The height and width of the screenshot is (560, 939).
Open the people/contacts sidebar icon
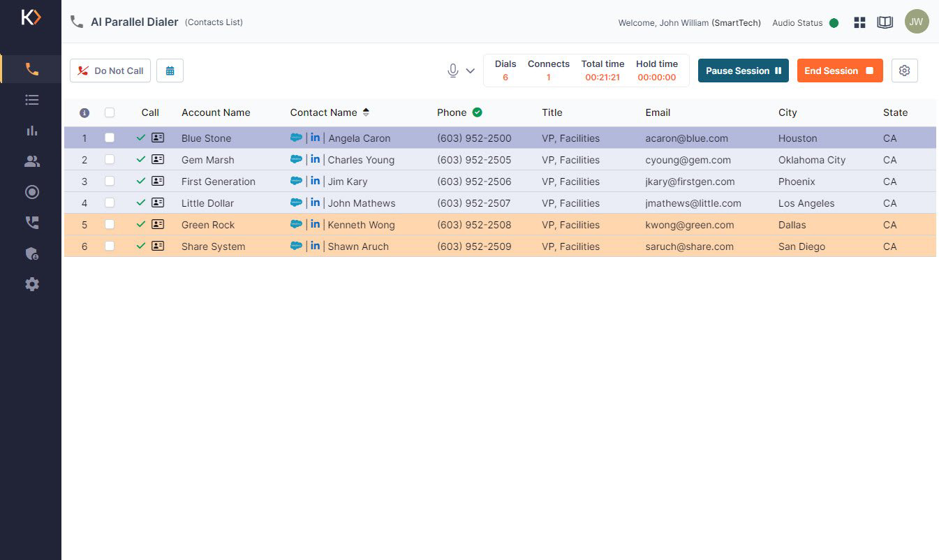31,161
